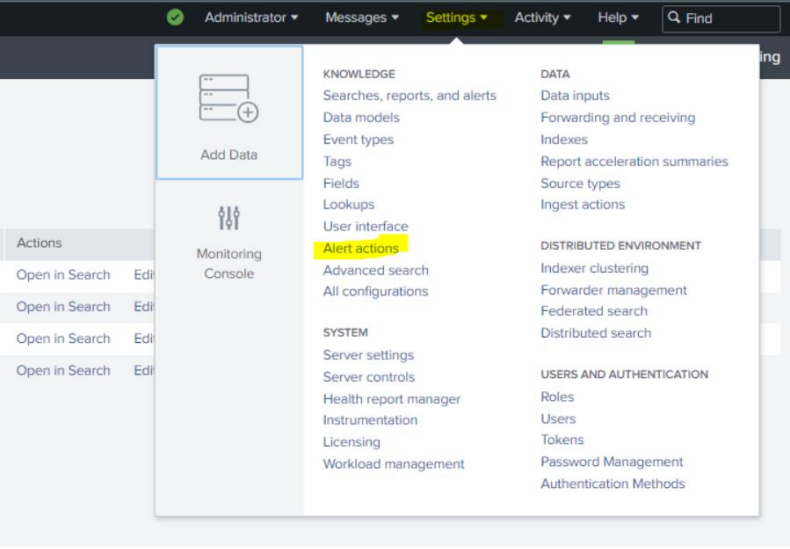The height and width of the screenshot is (549, 790).
Task: Open Roles under Users and Authentication
Action: pos(557,397)
